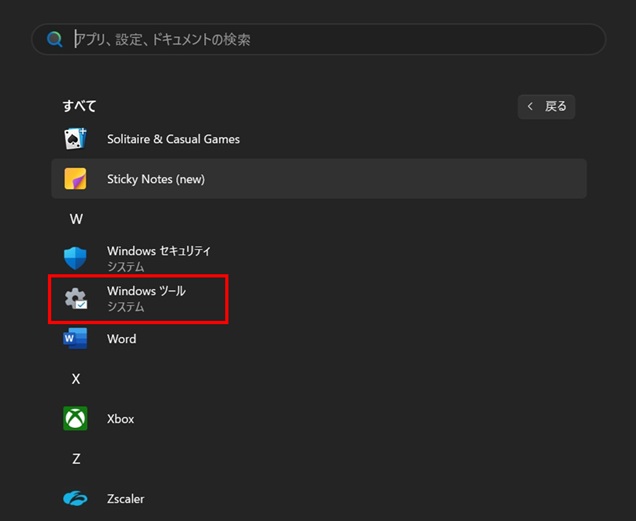Screen dimensions: 636x521
Task: Open Solitaire & Casual Games by its label
Action: [173, 139]
